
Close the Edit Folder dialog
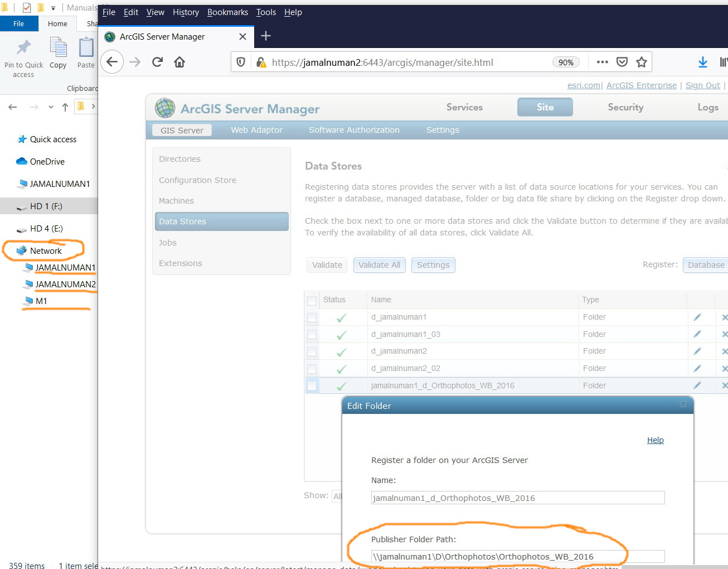click(x=683, y=404)
